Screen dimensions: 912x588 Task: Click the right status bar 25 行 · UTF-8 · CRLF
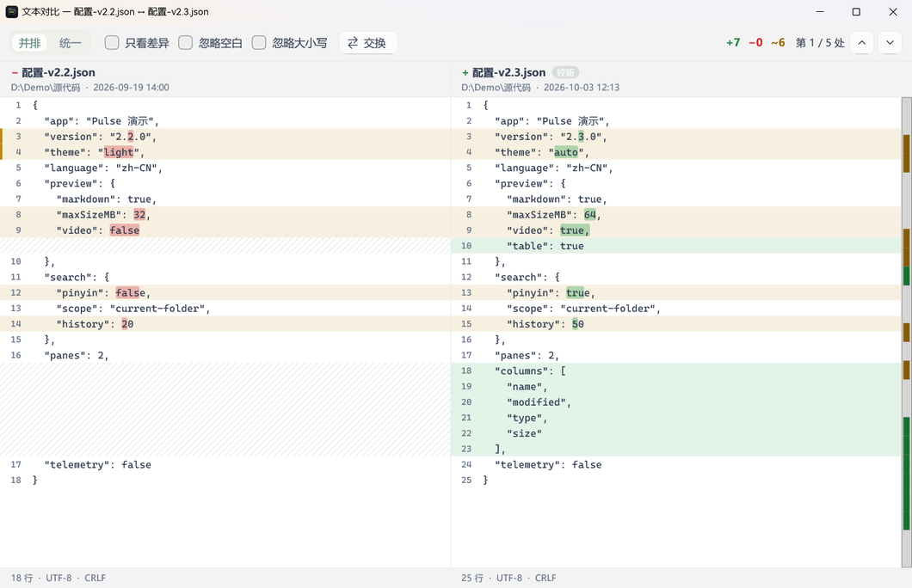pyautogui.click(x=509, y=579)
